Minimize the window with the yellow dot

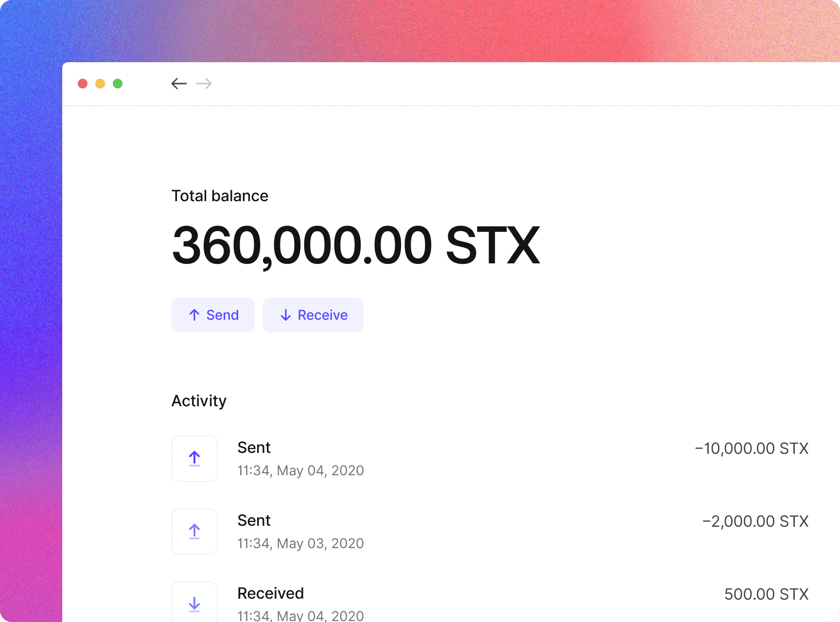coord(100,84)
